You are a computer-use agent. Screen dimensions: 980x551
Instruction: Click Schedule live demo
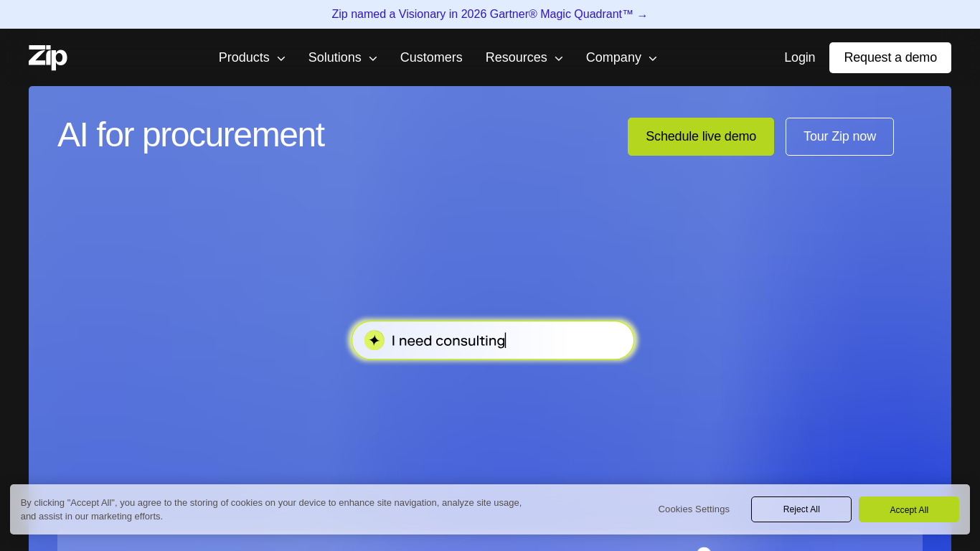pyautogui.click(x=701, y=136)
